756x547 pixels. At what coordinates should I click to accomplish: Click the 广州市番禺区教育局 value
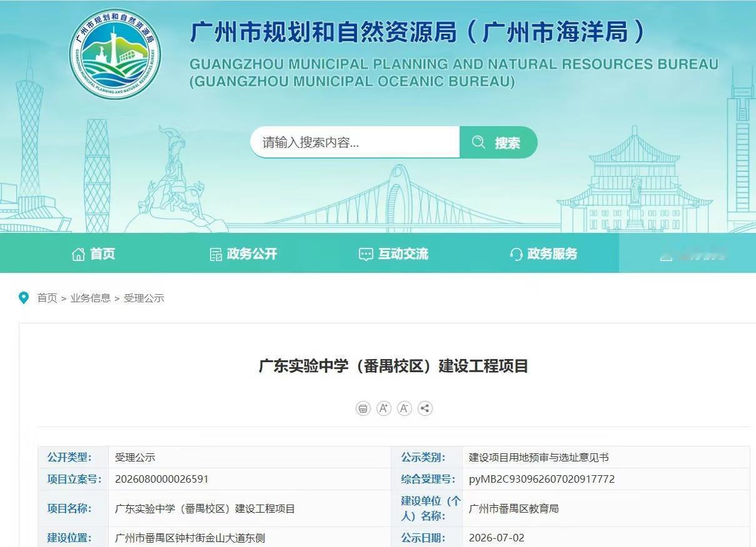tap(514, 509)
